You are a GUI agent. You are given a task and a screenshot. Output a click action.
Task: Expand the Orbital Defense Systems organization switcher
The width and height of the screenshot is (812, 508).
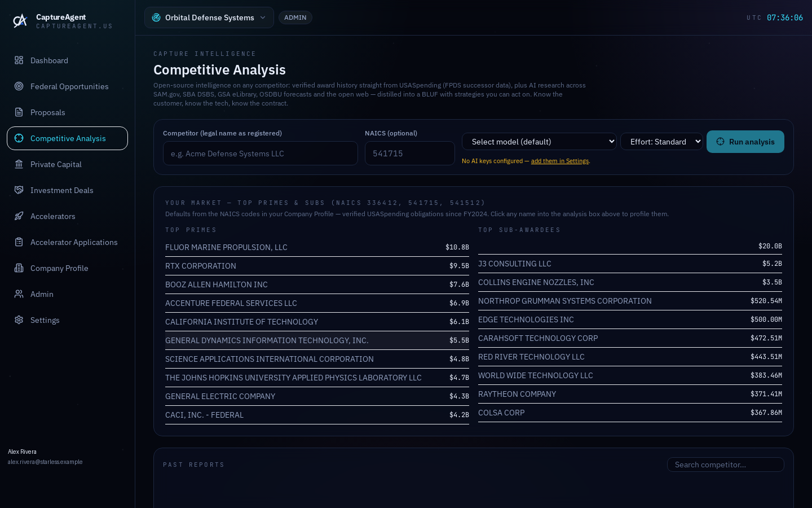click(x=209, y=17)
